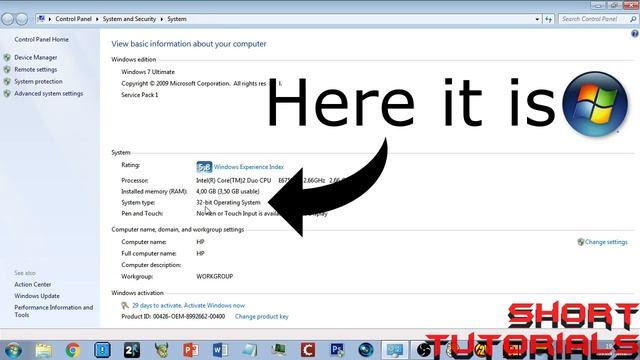Viewport: 640px width, 360px height.
Task: Open the green monitor taskbar icon
Action: pyautogui.click(x=279, y=350)
